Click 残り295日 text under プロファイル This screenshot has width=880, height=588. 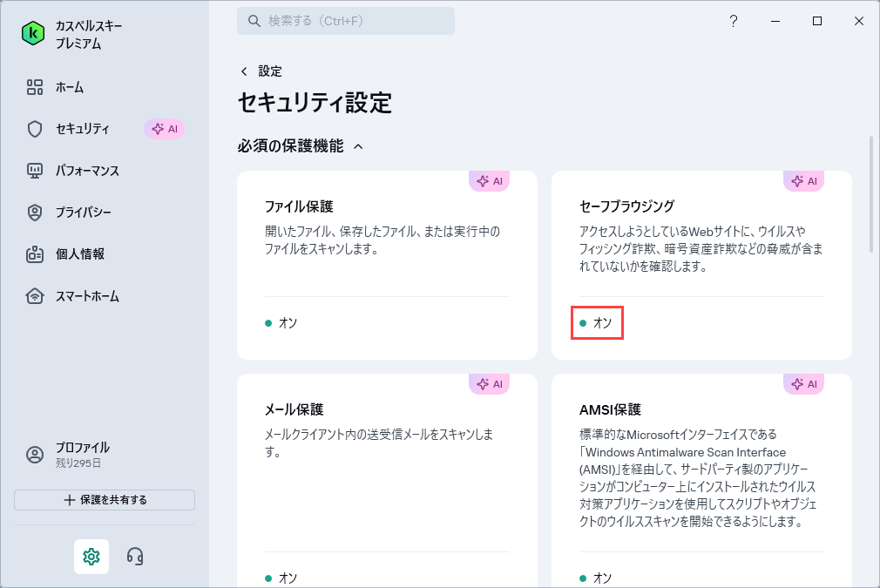point(78,463)
